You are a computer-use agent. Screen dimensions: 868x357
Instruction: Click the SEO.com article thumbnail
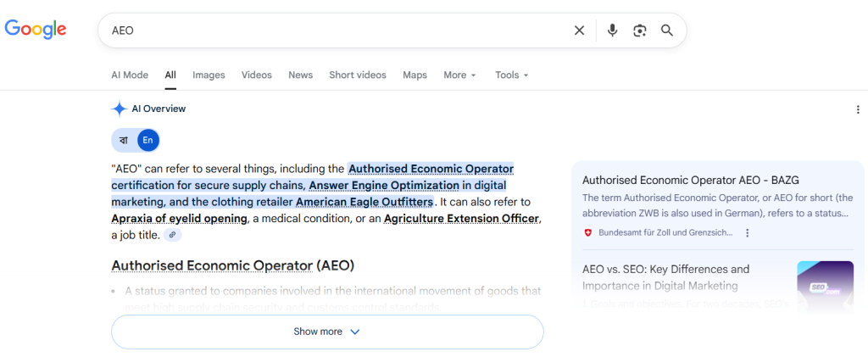(x=826, y=287)
